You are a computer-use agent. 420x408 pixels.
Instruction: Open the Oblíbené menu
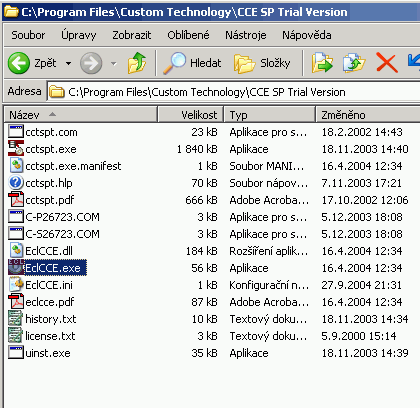[x=188, y=35]
